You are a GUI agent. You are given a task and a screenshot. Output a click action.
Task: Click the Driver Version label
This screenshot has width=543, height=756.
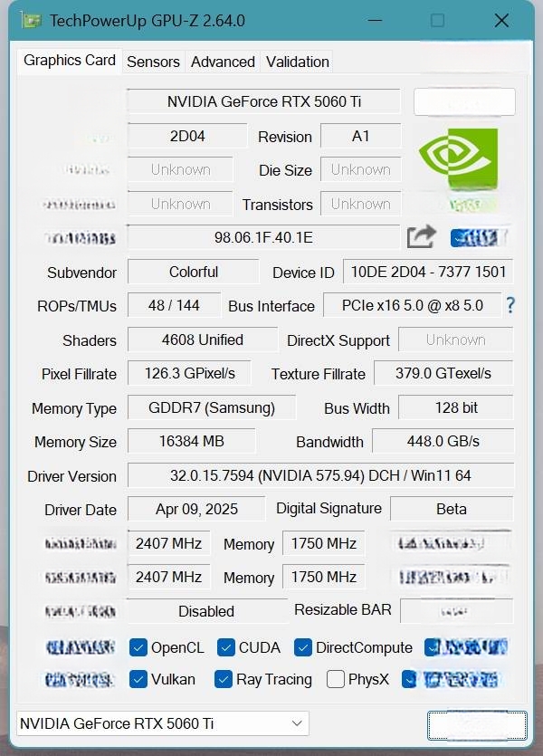click(71, 476)
